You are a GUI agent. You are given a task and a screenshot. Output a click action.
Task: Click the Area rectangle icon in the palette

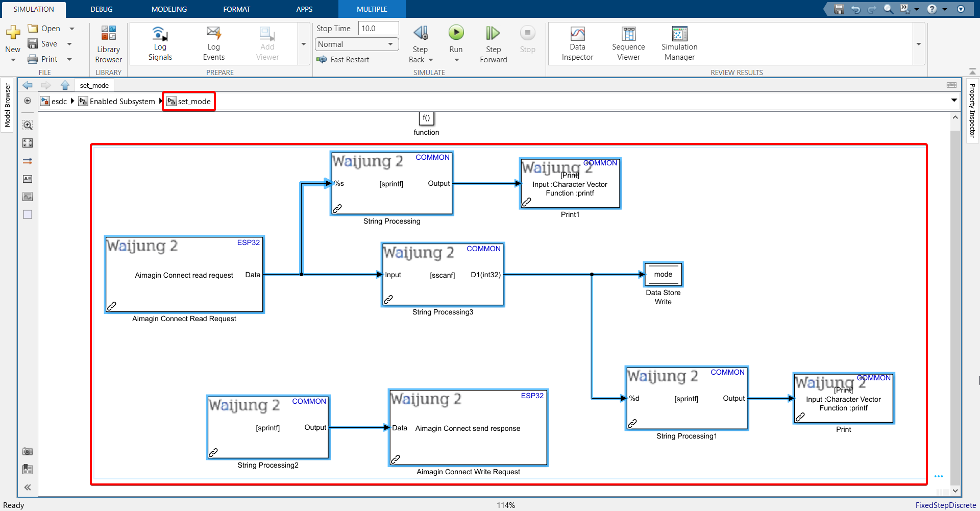coord(28,214)
